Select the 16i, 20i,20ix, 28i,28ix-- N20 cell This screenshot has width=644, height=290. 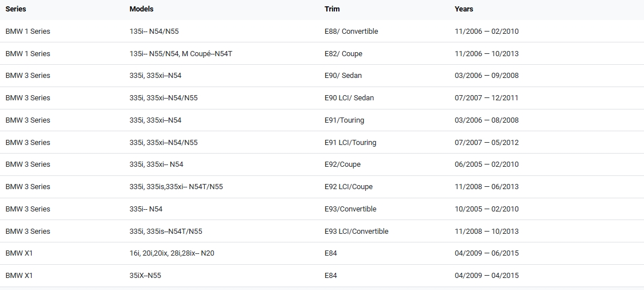(x=171, y=253)
